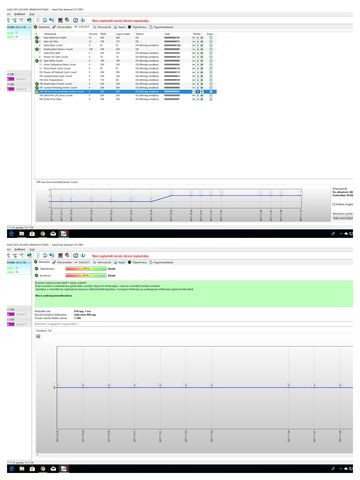Toggle show-values checkbox beside attribute chart
360x480 pixels.
(334, 204)
